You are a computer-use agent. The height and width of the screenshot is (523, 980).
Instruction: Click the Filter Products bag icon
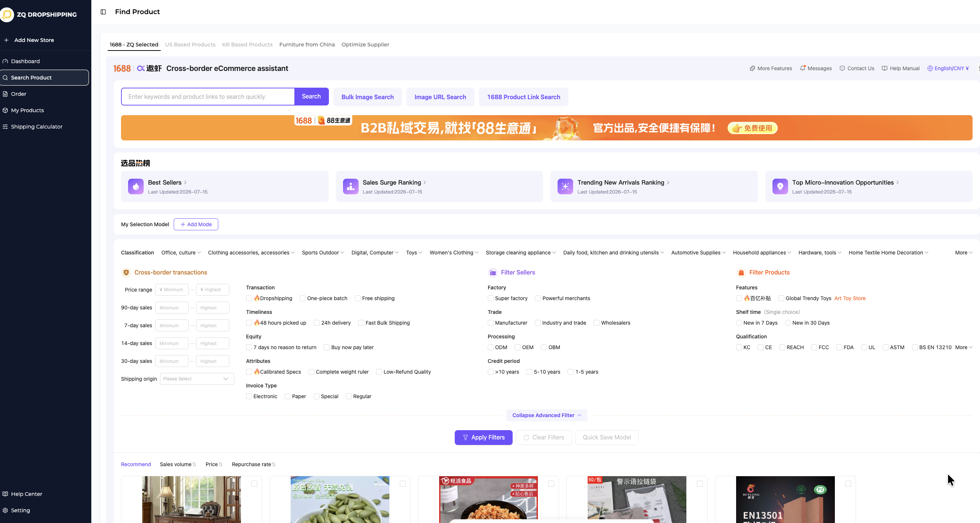[x=741, y=273]
